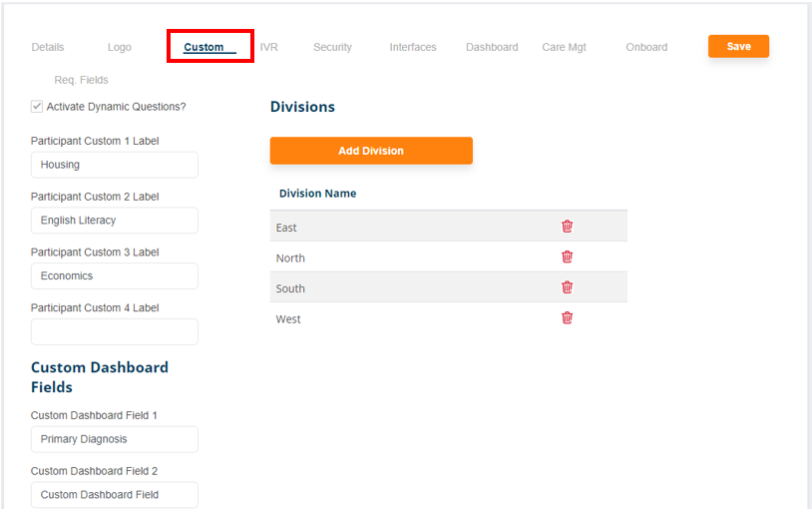Viewport: 812px width, 518px height.
Task: Open the Care Mgt tab
Action: (565, 47)
